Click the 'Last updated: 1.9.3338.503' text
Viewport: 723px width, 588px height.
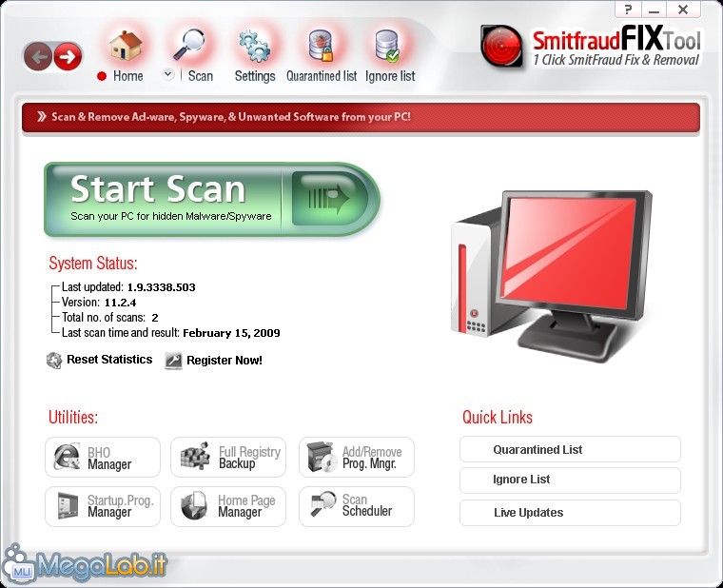[x=128, y=287]
